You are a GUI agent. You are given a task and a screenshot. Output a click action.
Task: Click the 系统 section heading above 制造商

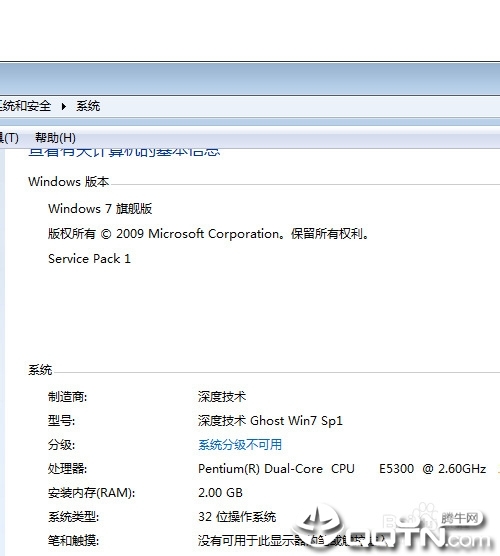tap(40, 370)
